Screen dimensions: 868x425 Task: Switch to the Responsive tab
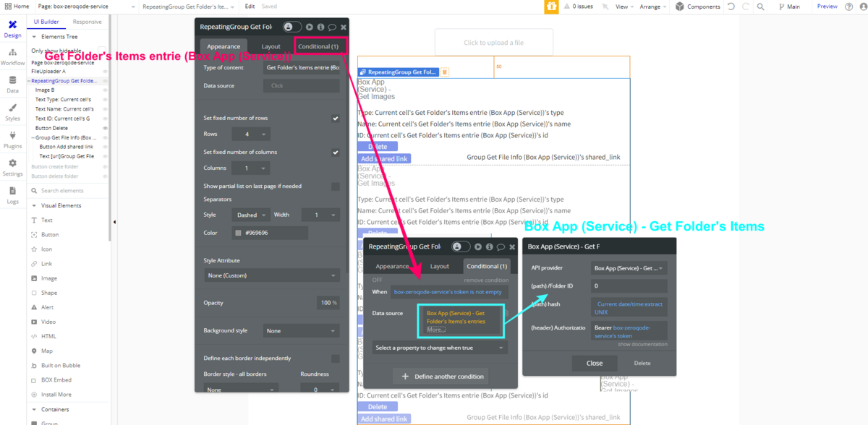tap(88, 22)
